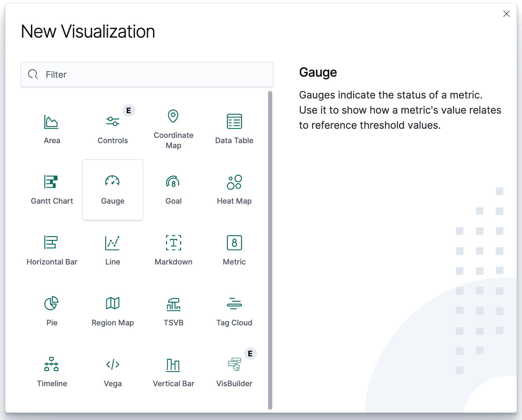Select the Region Map icon
Screen dimensions: 522x420
(x=113, y=303)
